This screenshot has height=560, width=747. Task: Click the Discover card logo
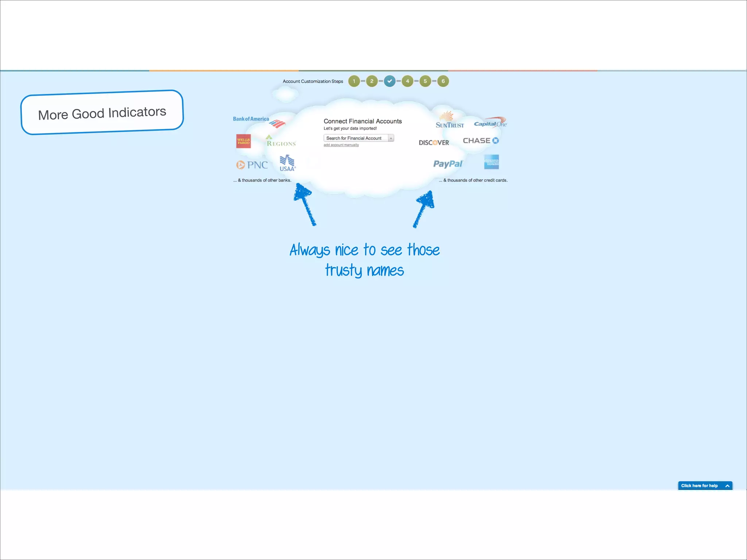tap(434, 143)
